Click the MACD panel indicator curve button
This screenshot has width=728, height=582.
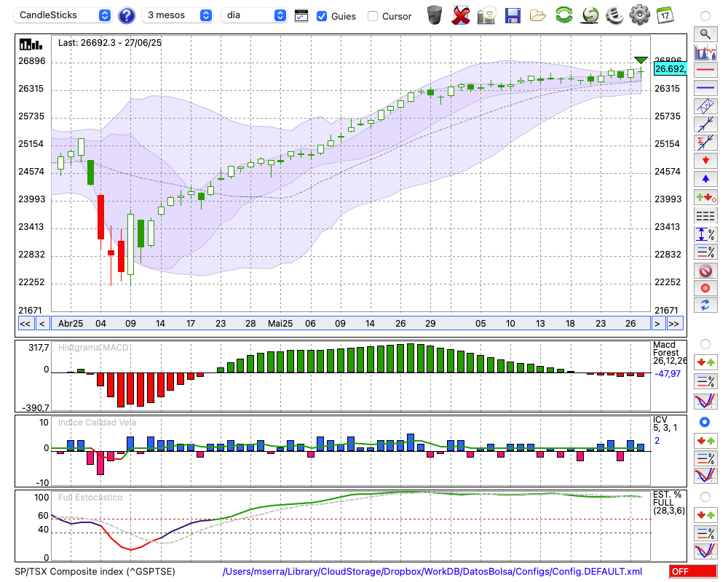[x=705, y=401]
